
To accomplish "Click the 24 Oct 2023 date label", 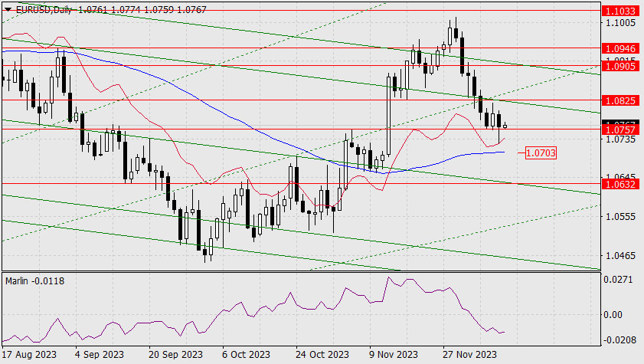I will [x=322, y=354].
